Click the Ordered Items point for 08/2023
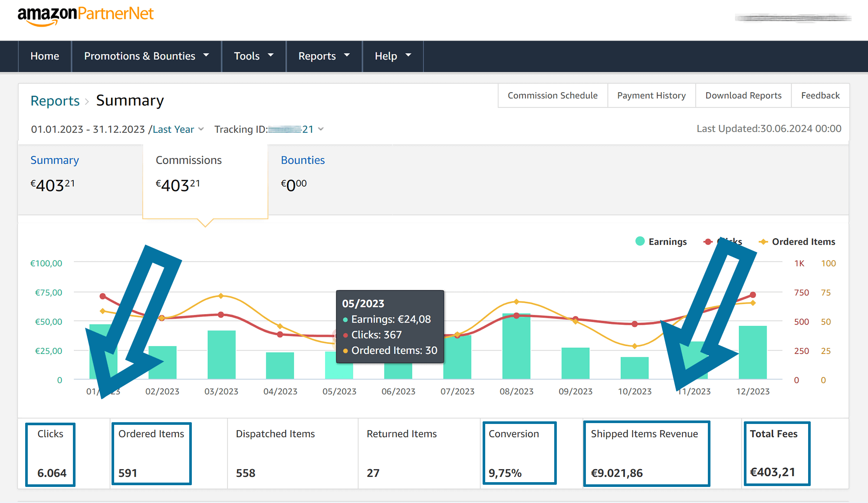Viewport: 868px width, 503px height. pyautogui.click(x=516, y=301)
